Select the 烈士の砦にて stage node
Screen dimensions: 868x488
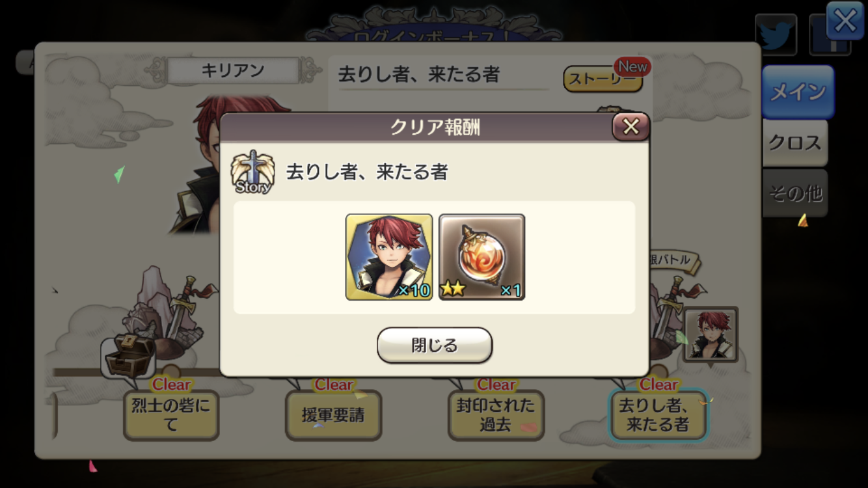[x=171, y=415]
